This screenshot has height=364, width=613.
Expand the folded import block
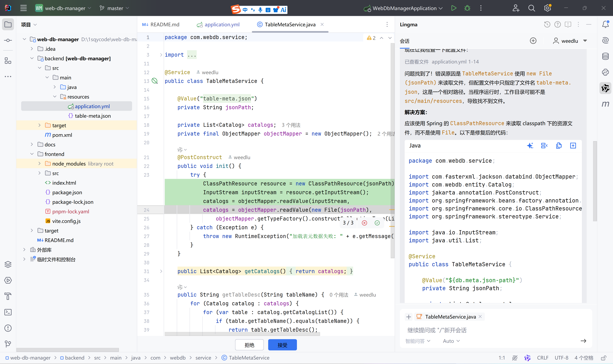161,55
